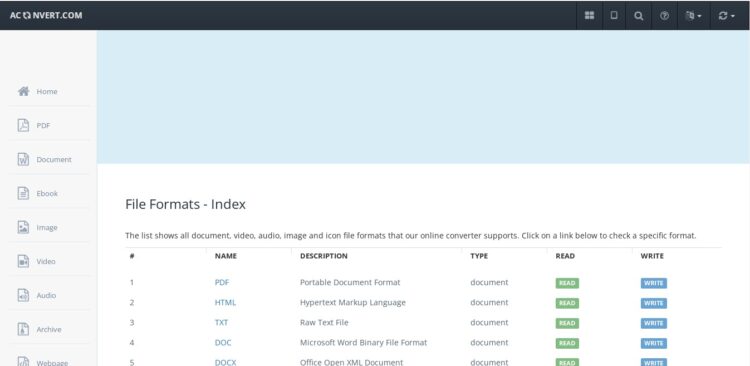
Task: Click the NAME column header
Action: [x=226, y=256]
